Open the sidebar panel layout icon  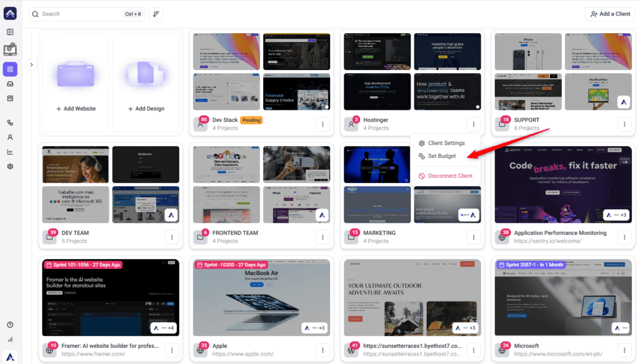click(x=10, y=32)
